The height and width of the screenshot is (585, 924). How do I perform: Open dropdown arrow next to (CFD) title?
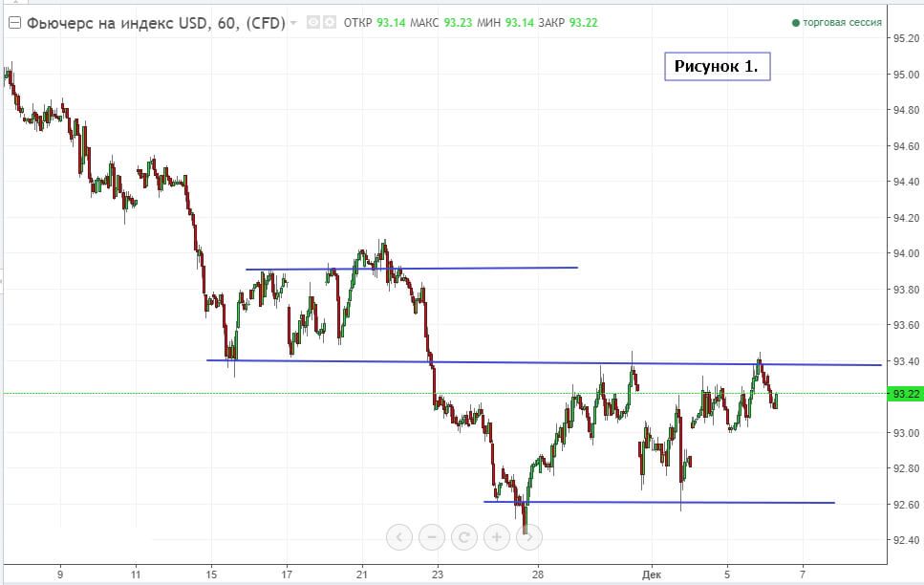point(293,23)
